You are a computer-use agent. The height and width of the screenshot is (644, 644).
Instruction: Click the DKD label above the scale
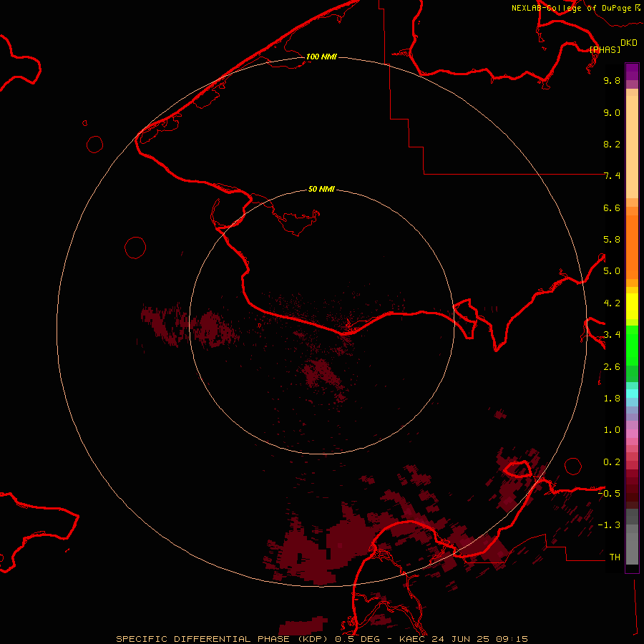tap(629, 43)
